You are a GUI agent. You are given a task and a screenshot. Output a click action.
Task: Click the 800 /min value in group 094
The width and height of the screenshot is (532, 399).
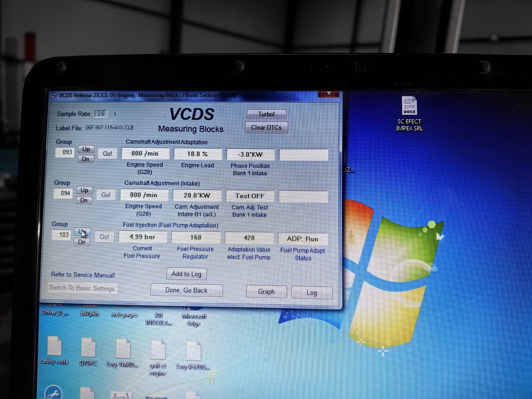click(x=144, y=195)
